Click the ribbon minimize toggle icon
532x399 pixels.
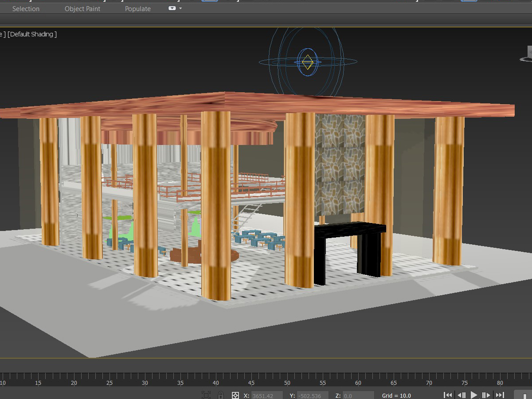[x=172, y=8]
